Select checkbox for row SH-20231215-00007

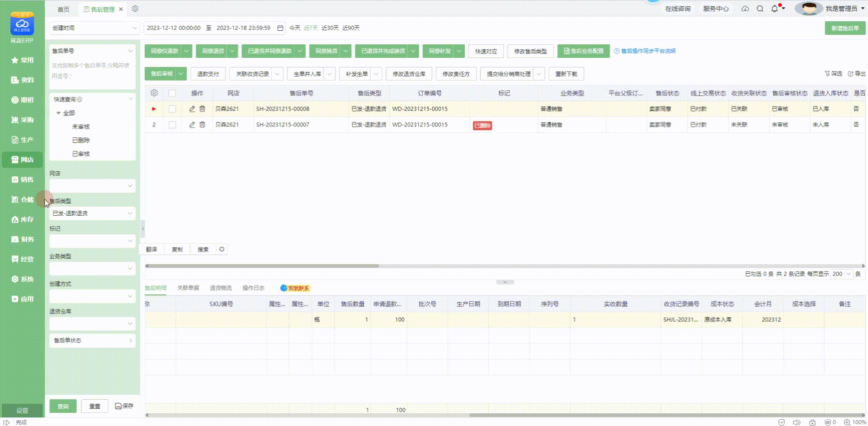172,125
